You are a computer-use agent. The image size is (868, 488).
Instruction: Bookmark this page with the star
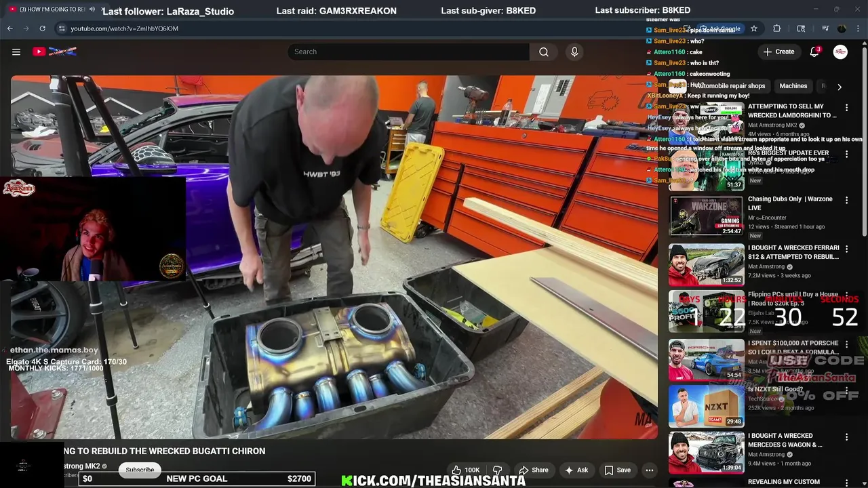tap(753, 28)
